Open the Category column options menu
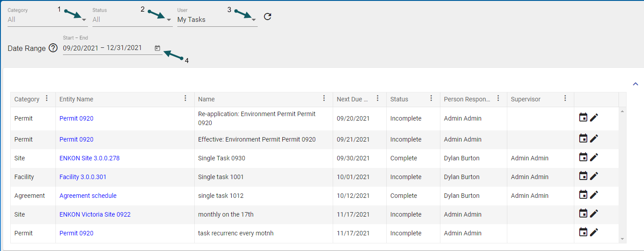The image size is (644, 251). [x=47, y=99]
